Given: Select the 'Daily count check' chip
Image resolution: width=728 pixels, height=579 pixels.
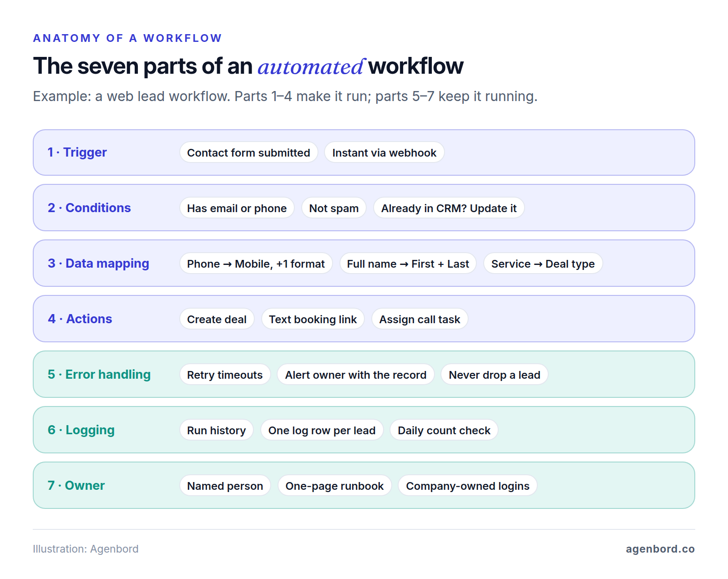Looking at the screenshot, I should click(x=444, y=430).
